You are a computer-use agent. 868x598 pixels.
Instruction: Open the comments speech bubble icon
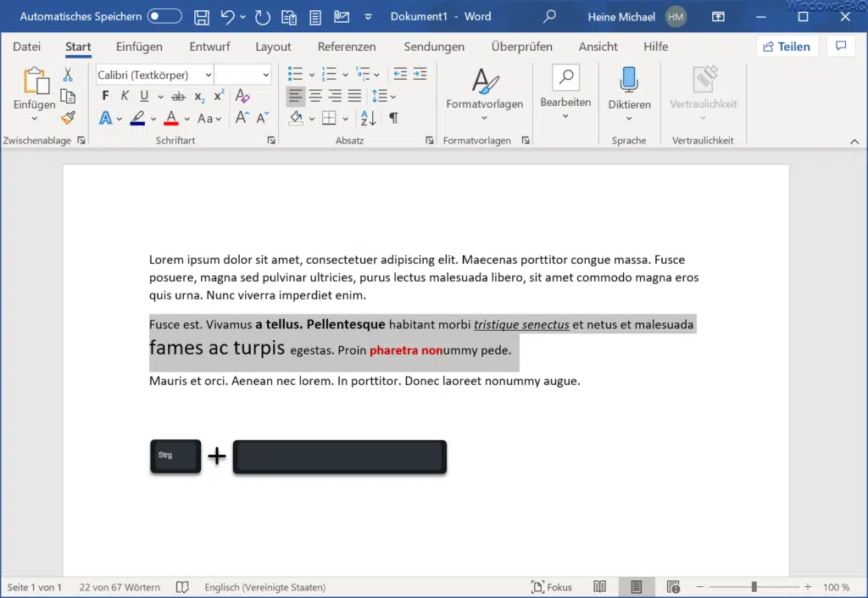point(841,46)
